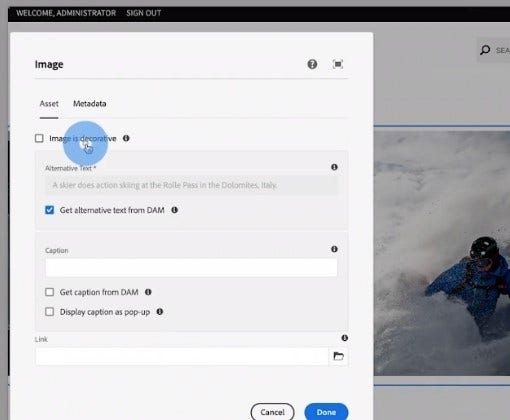Click into the Caption text field
The image size is (510, 420).
coord(191,267)
